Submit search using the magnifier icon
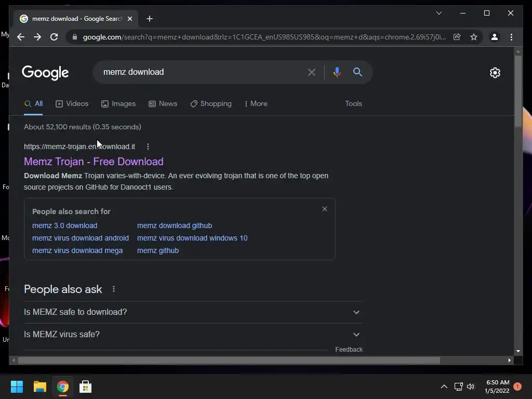Image resolution: width=532 pixels, height=399 pixels. pyautogui.click(x=357, y=72)
